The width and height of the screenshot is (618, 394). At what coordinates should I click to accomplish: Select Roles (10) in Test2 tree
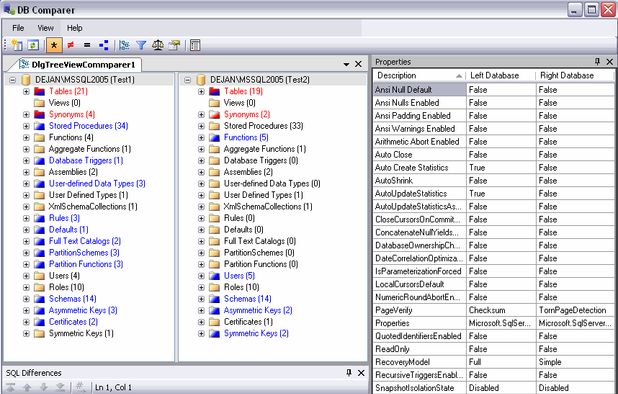(x=242, y=287)
